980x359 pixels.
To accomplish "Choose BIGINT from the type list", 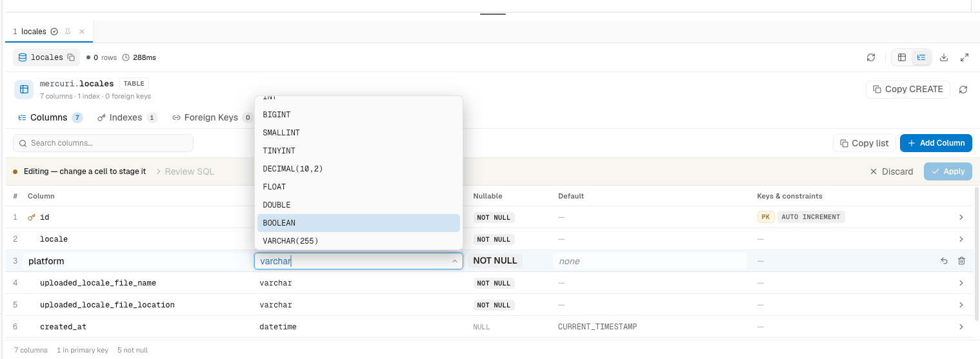I will (358, 115).
